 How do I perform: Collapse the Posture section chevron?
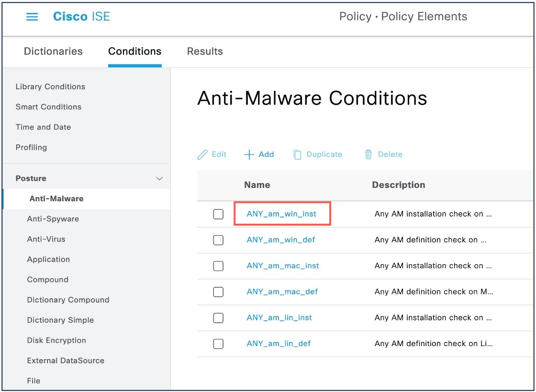click(x=159, y=179)
